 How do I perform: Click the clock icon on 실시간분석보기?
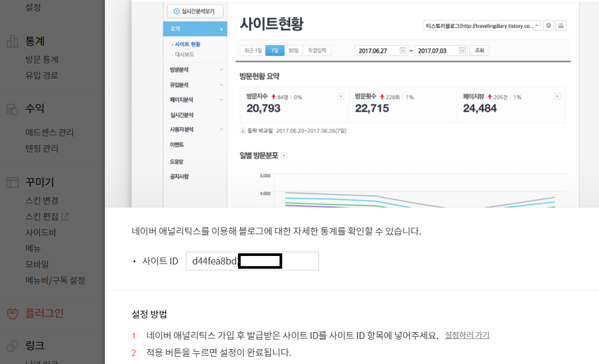pos(176,11)
